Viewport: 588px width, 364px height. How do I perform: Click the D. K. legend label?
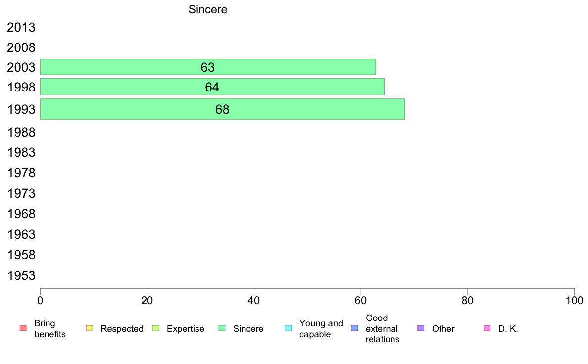(x=508, y=329)
